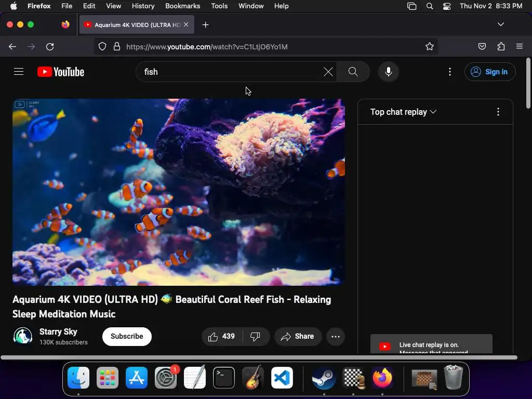The height and width of the screenshot is (399, 532).
Task: Open the chat panel three-dot options
Action: tap(498, 112)
